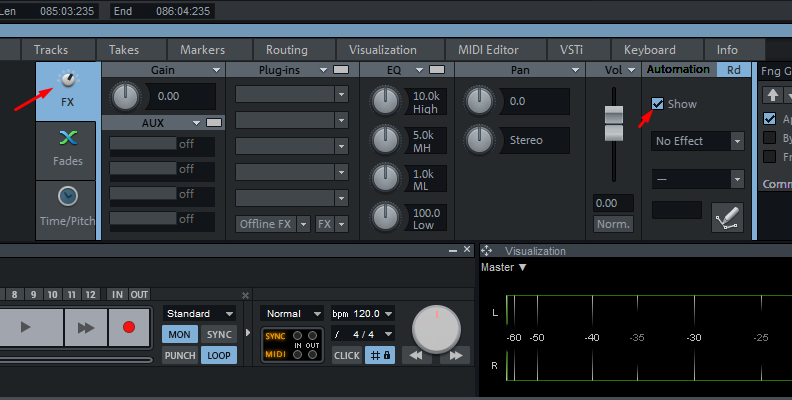The width and height of the screenshot is (792, 400).
Task: Click the Offline FX button
Action: 266,224
